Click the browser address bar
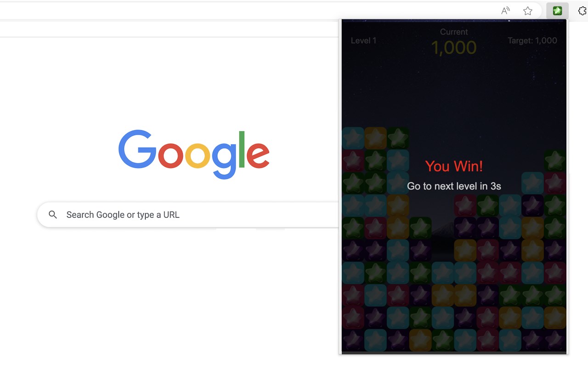 click(x=248, y=11)
